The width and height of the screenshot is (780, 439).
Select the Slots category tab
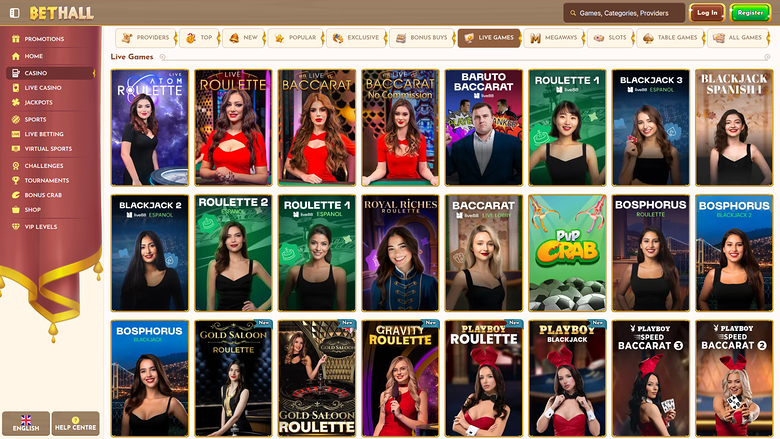pos(610,38)
